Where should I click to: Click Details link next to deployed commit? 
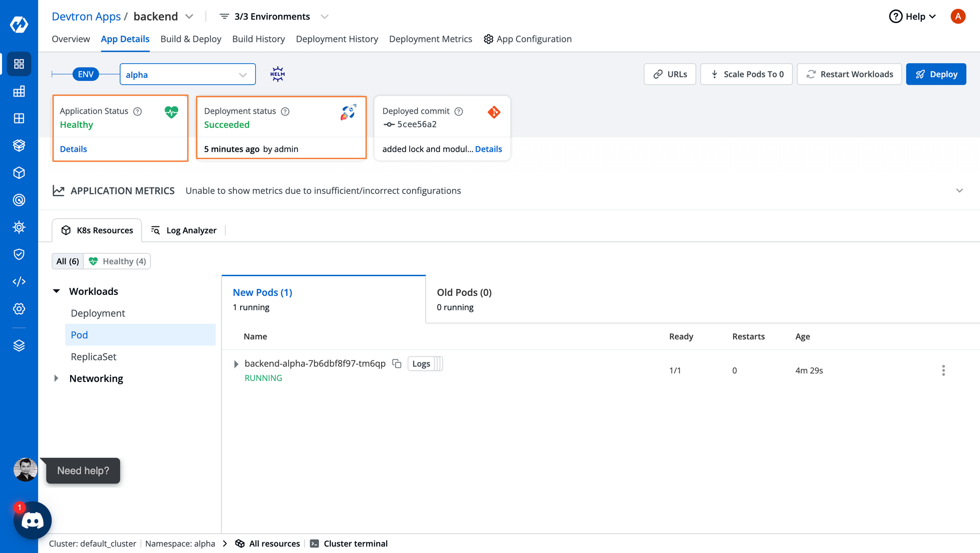[489, 149]
